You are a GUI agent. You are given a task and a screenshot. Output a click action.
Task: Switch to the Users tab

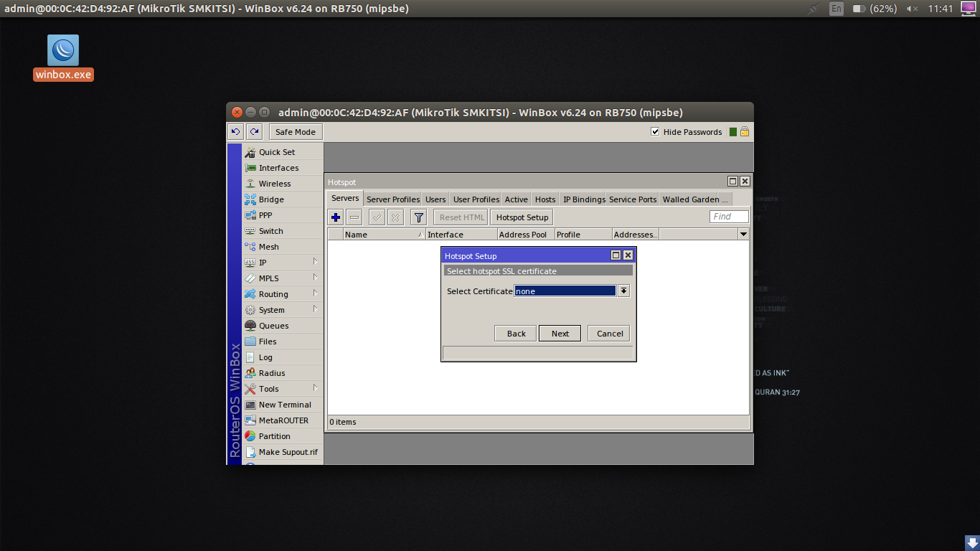tap(435, 199)
